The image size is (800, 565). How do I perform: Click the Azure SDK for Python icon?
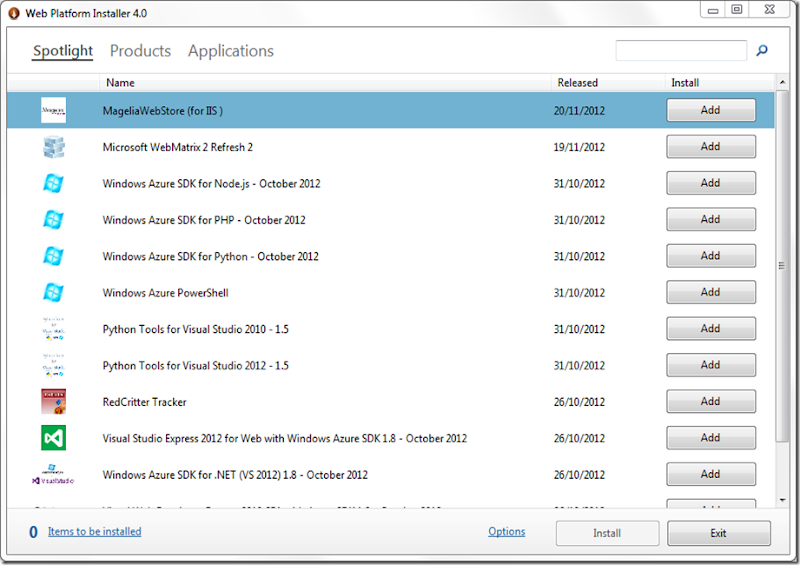coord(54,256)
